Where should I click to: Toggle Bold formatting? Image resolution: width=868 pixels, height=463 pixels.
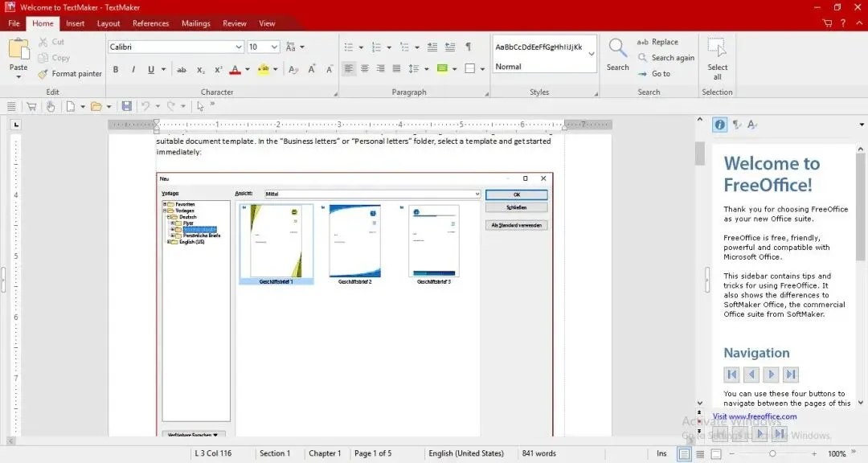(x=116, y=69)
